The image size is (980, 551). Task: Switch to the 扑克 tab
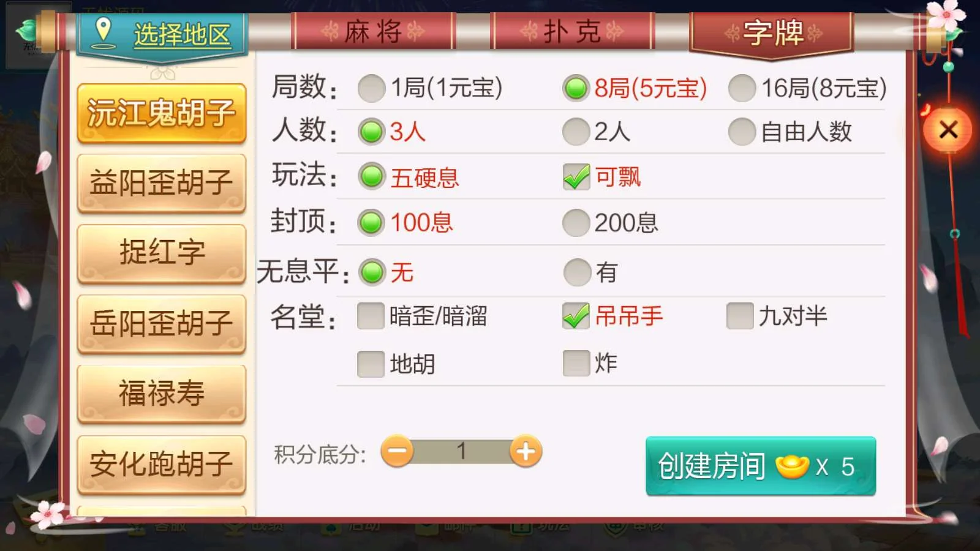(x=573, y=31)
